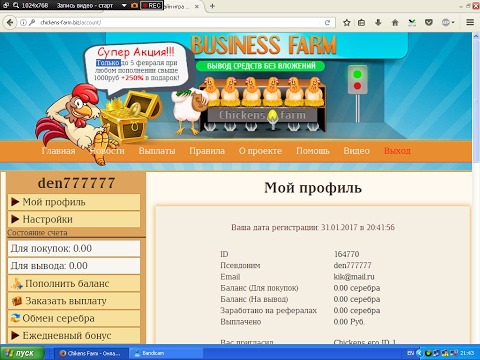Screen dimensions: 480x360
Task: Click the system tray clock 21:43
Action: point(467,353)
